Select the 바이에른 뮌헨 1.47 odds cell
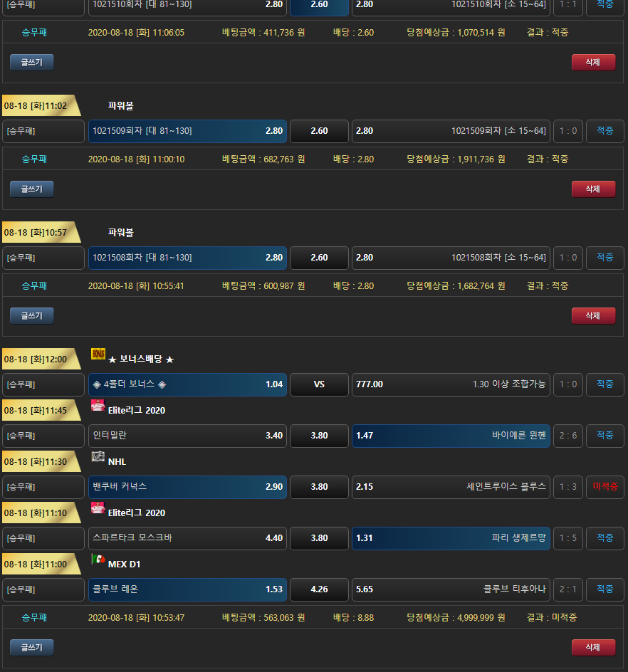 click(x=451, y=436)
